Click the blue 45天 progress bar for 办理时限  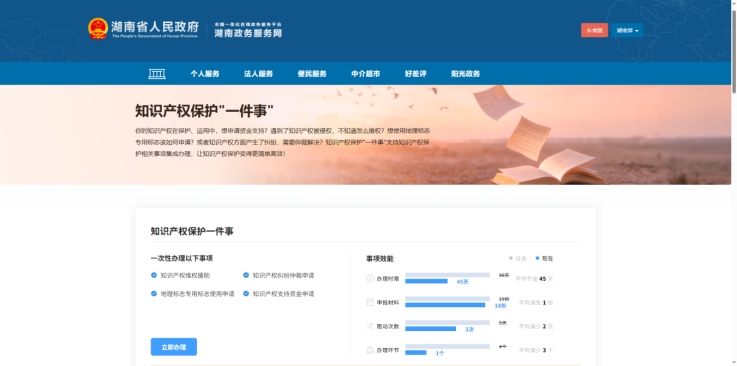coord(426,281)
